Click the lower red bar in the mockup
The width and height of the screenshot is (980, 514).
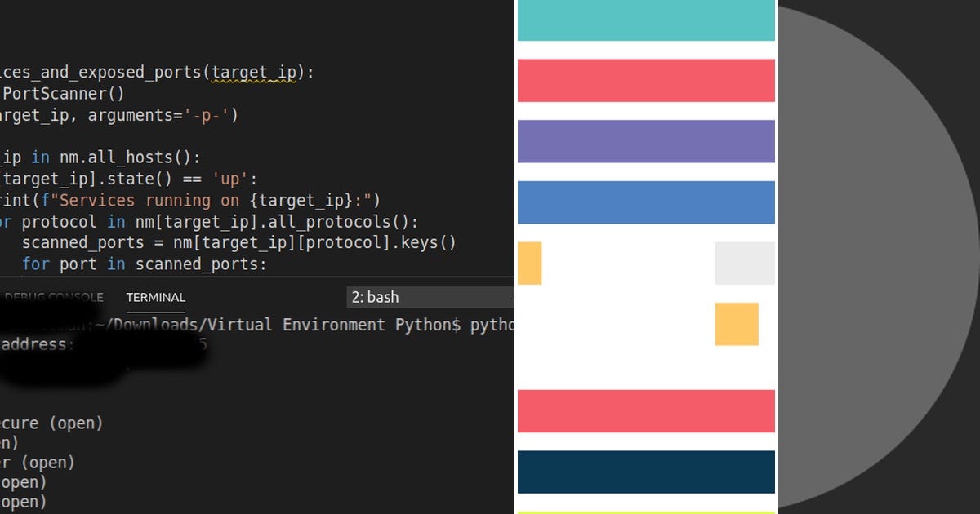tap(646, 411)
